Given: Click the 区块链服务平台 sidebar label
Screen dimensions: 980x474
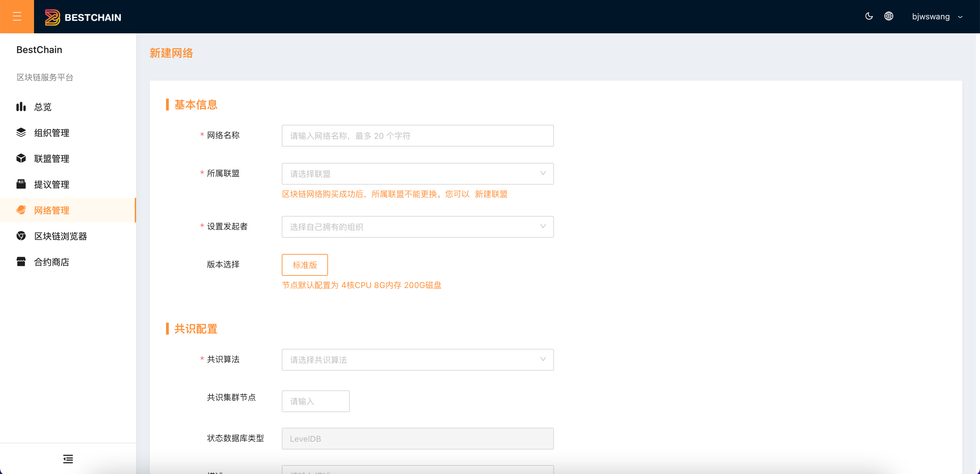Looking at the screenshot, I should 45,77.
